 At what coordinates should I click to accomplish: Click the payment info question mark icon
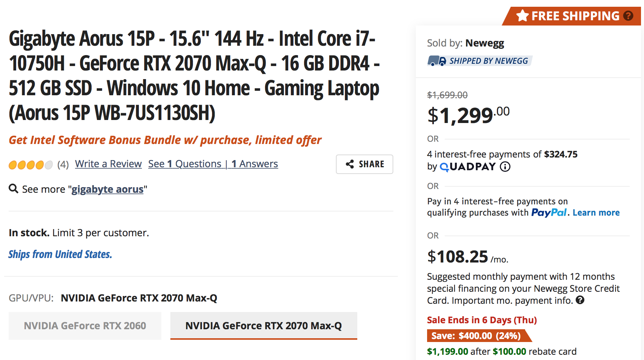click(580, 300)
